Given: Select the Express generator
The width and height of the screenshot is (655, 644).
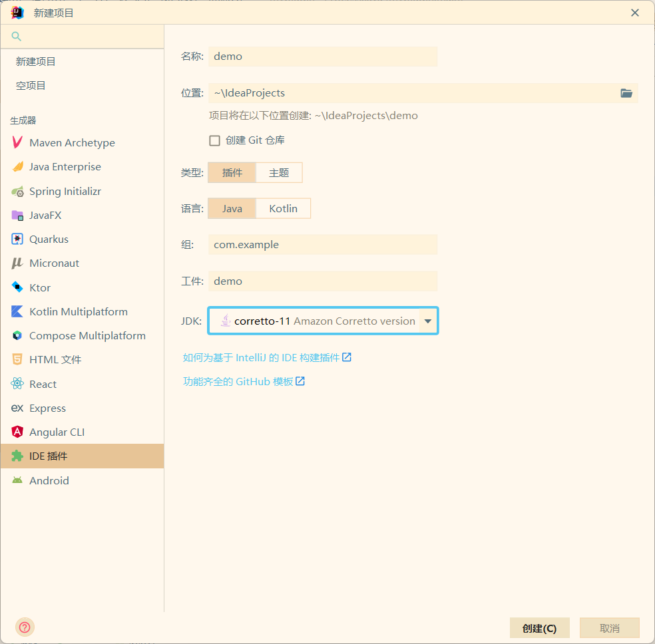Looking at the screenshot, I should pos(82,408).
